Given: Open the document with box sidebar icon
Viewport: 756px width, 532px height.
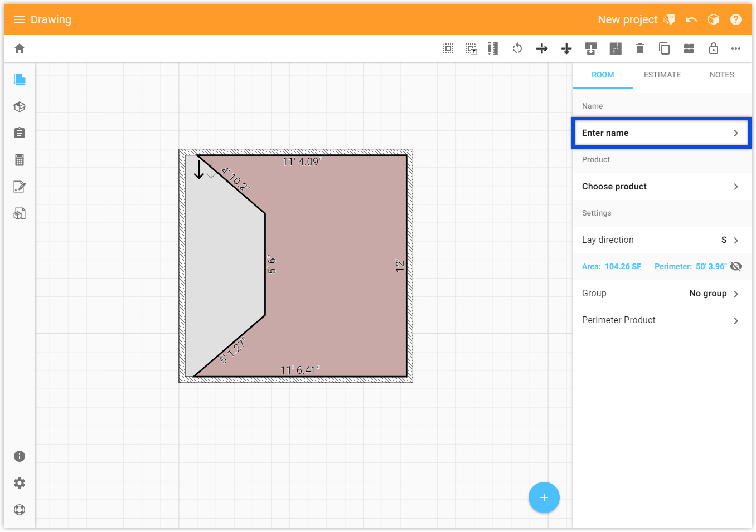Looking at the screenshot, I should tap(20, 213).
